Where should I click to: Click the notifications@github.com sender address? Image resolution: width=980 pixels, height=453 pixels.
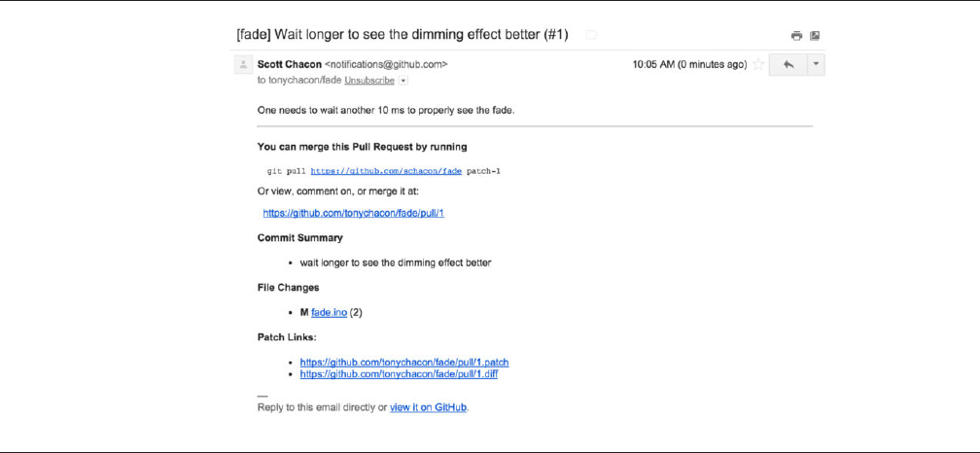click(x=386, y=64)
